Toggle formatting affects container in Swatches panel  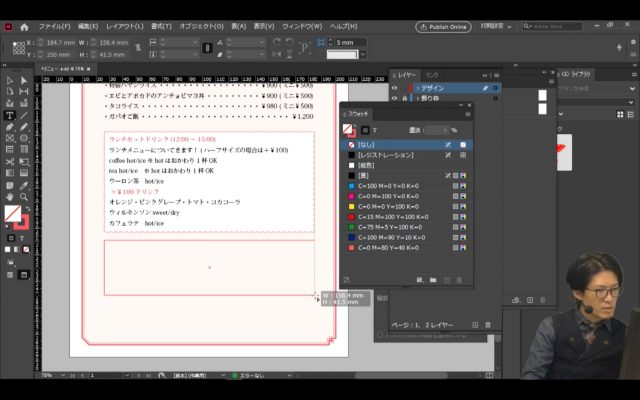(x=365, y=130)
